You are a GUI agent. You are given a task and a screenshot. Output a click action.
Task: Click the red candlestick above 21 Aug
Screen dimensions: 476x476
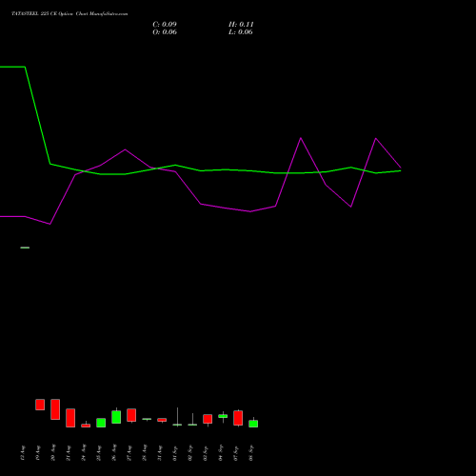click(70, 418)
